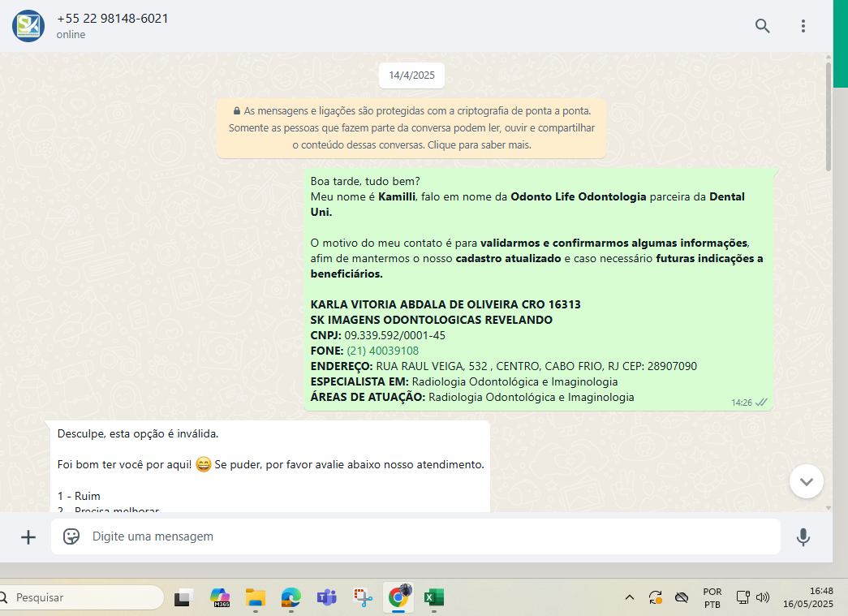Jump to latest messages with down chevron
848x616 pixels.
point(807,481)
